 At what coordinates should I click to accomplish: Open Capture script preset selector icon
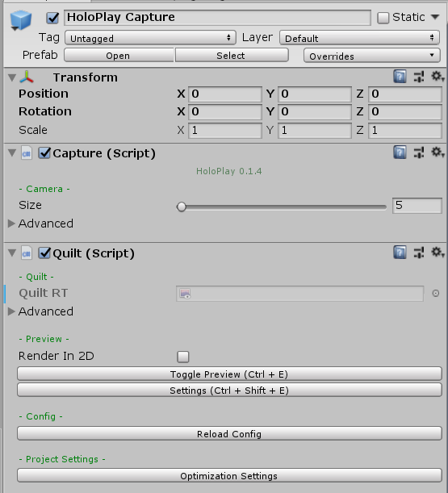419,152
